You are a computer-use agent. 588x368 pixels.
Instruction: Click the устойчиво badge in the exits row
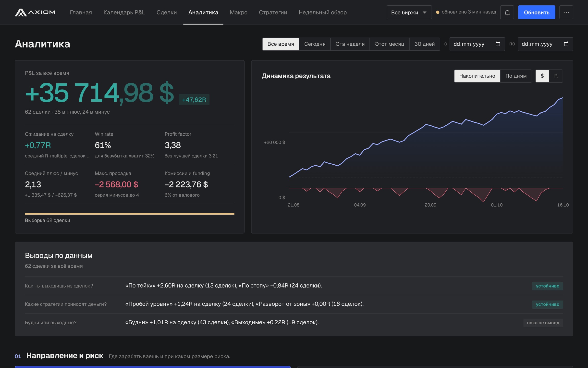click(x=547, y=286)
